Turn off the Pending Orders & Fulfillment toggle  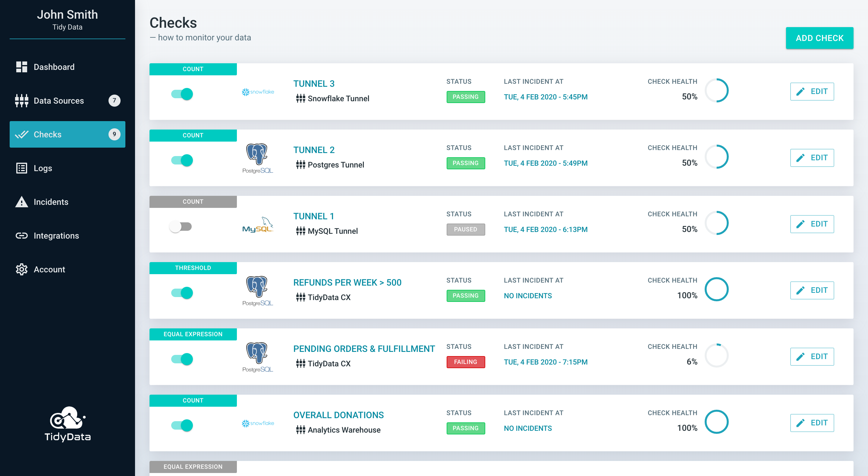tap(182, 359)
